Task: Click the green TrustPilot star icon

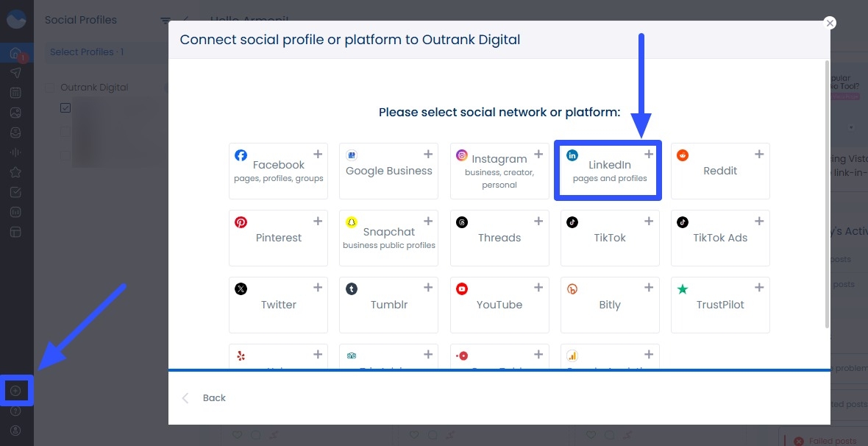Action: point(683,289)
